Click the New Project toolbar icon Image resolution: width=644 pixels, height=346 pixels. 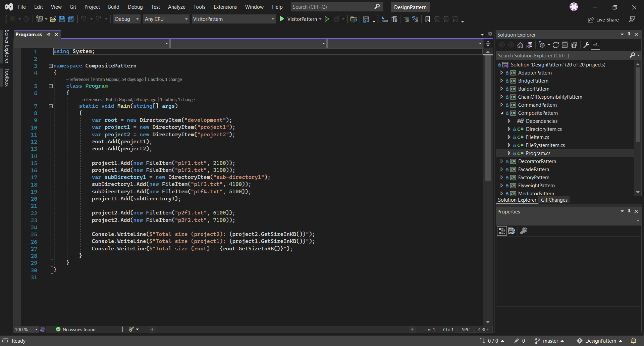pyautogui.click(x=40, y=19)
